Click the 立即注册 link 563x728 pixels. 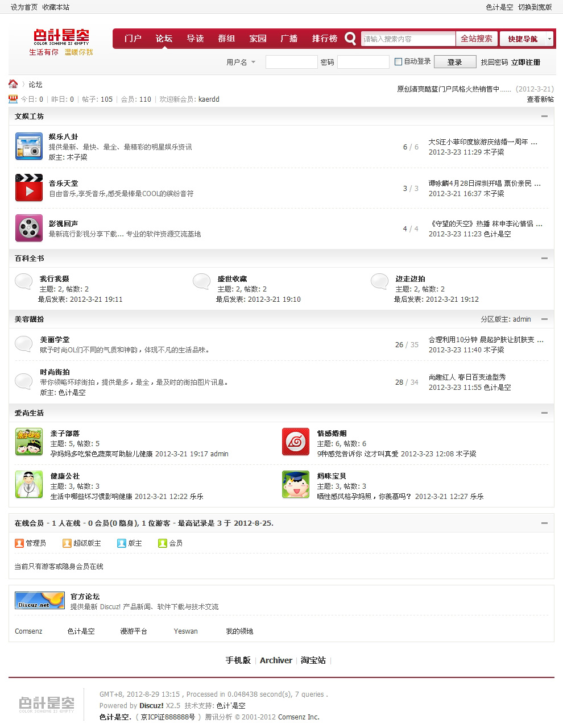point(525,63)
